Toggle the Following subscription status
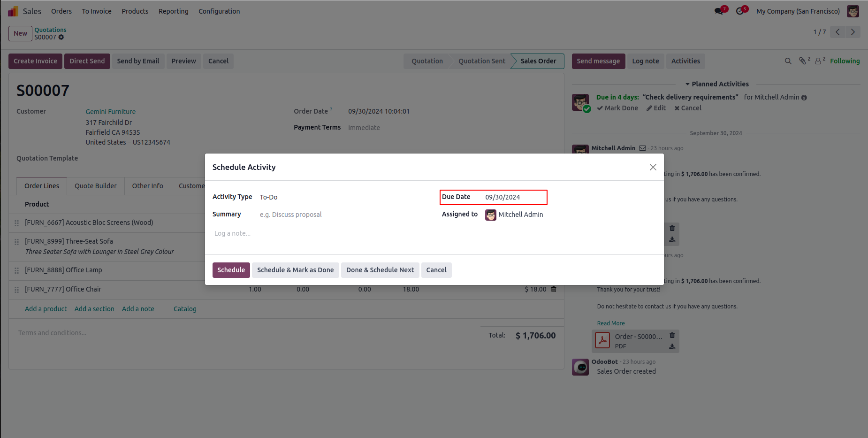This screenshot has height=438, width=868. [x=845, y=61]
